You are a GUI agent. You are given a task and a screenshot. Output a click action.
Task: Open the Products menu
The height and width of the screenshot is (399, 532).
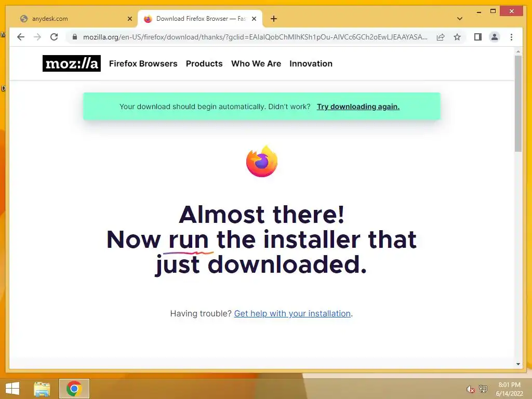pos(204,64)
